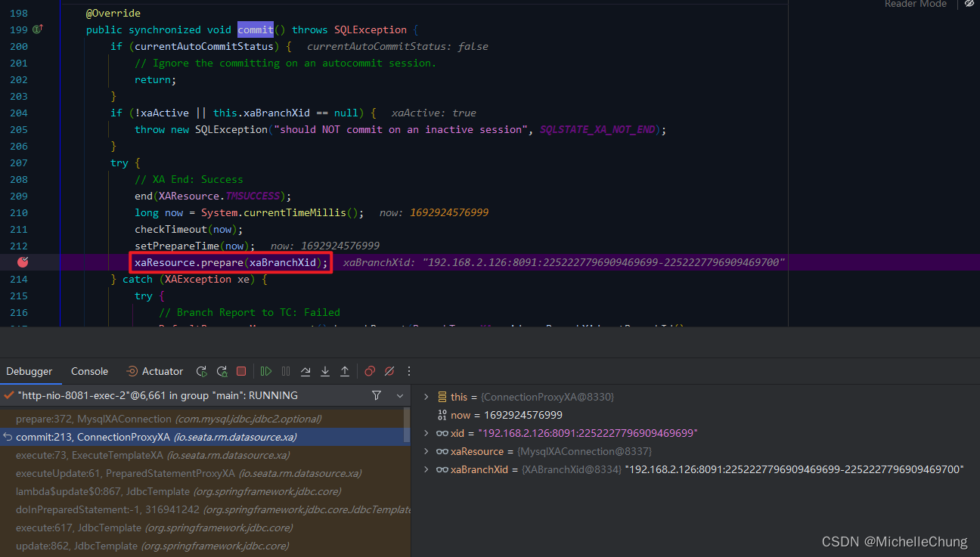The image size is (980, 557).
Task: Expand the 'this' variable node
Action: coord(426,397)
